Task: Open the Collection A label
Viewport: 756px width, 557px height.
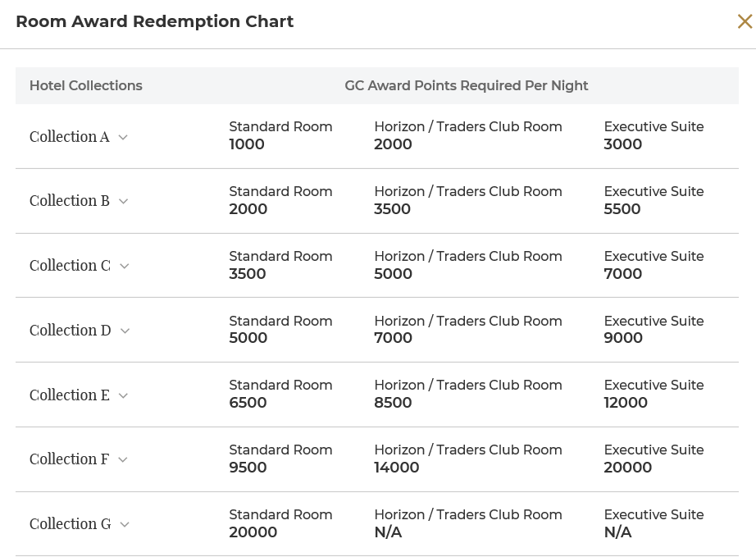Action: [x=70, y=137]
